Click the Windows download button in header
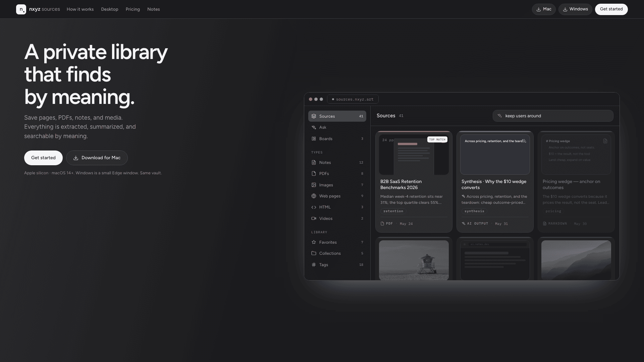The height and width of the screenshot is (362, 644). [x=575, y=9]
